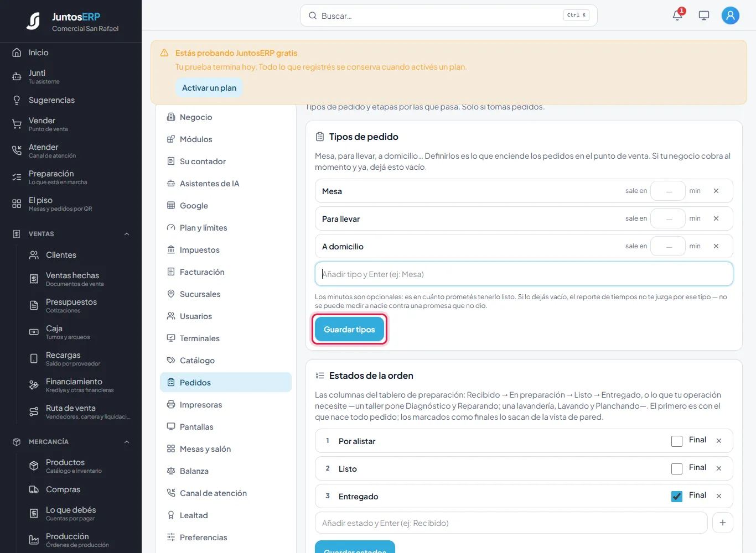Open the notifications bell

[677, 15]
